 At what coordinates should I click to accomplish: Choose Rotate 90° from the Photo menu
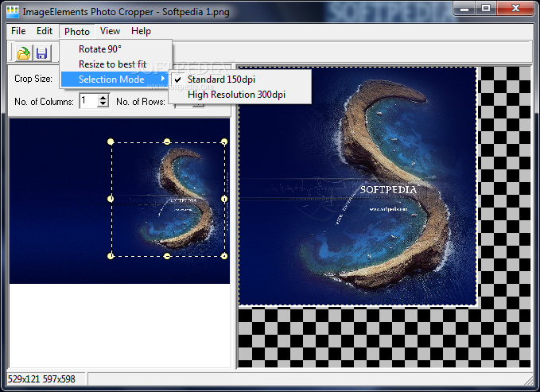coord(116,49)
